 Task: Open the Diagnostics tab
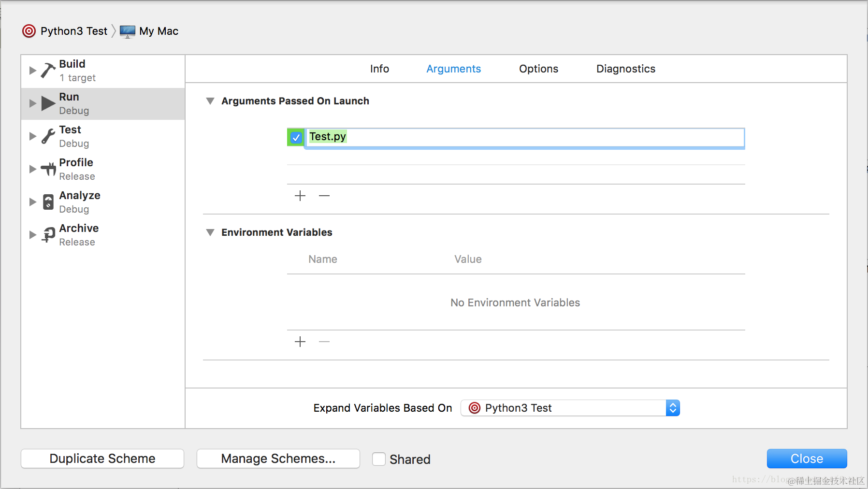(x=625, y=69)
